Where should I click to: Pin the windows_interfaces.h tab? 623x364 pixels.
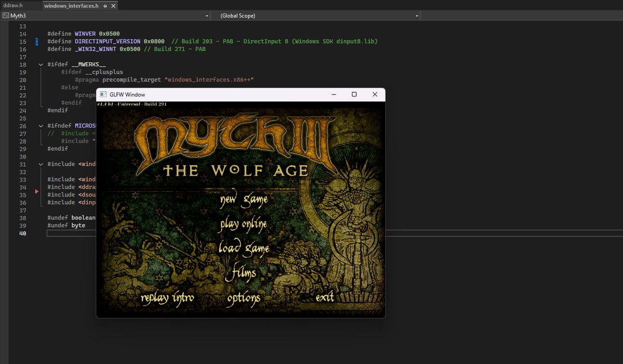[105, 6]
